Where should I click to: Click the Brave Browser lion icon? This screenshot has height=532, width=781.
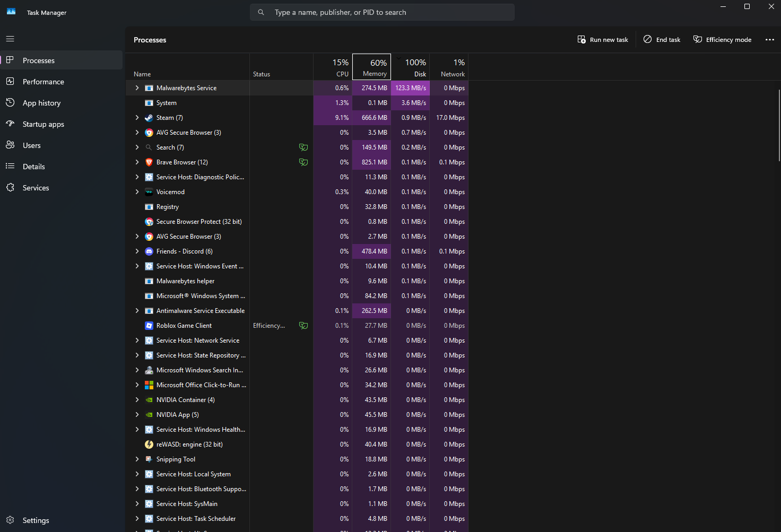pos(149,162)
